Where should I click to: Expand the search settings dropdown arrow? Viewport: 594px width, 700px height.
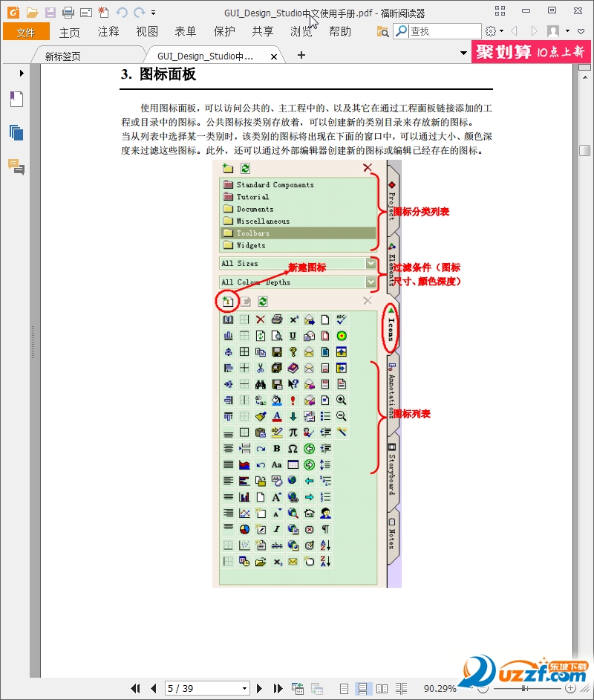[502, 31]
